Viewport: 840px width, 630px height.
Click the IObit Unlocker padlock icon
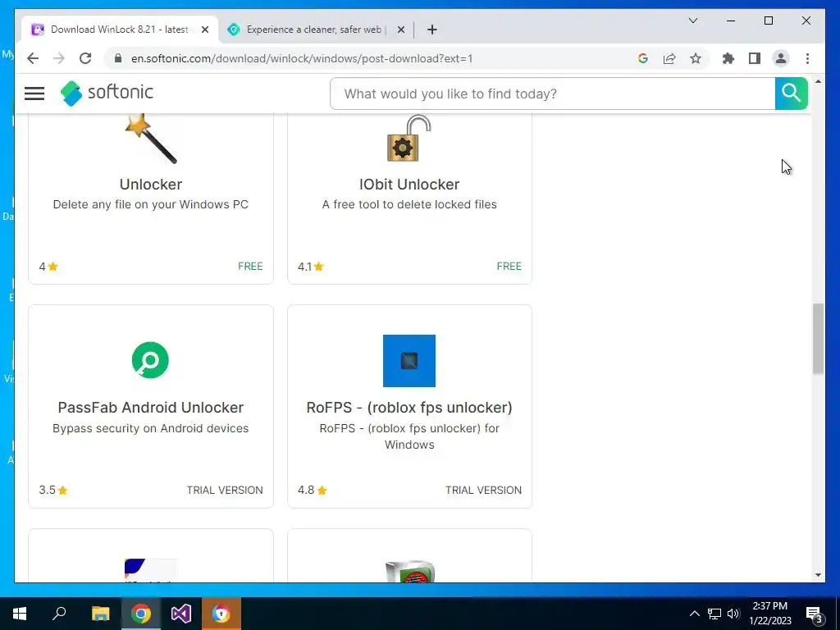click(409, 138)
